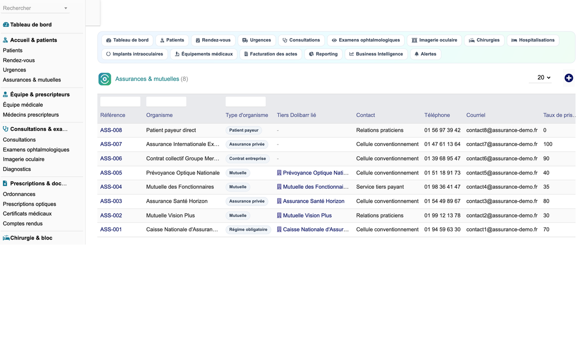Click the green eye module logo beside Assurances & mutuelles

(105, 79)
